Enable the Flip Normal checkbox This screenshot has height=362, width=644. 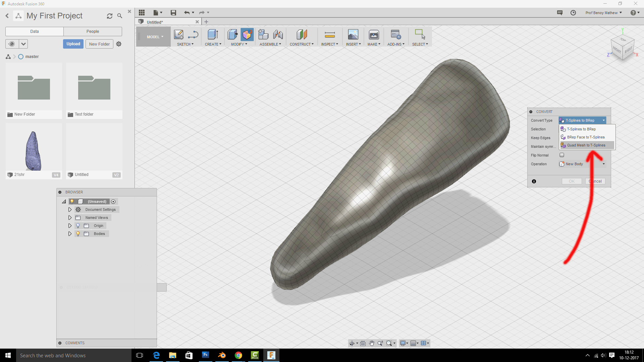pyautogui.click(x=562, y=155)
